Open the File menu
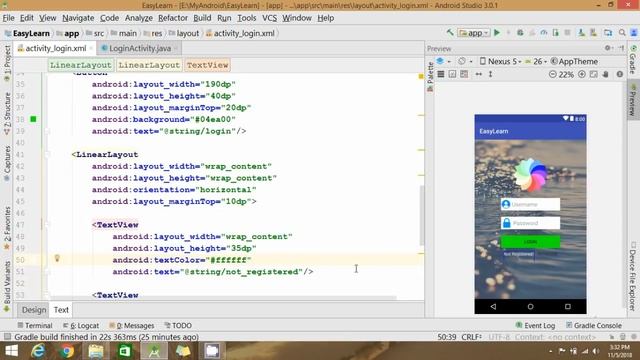Screen dimensions: 640x360 tap(8, 18)
